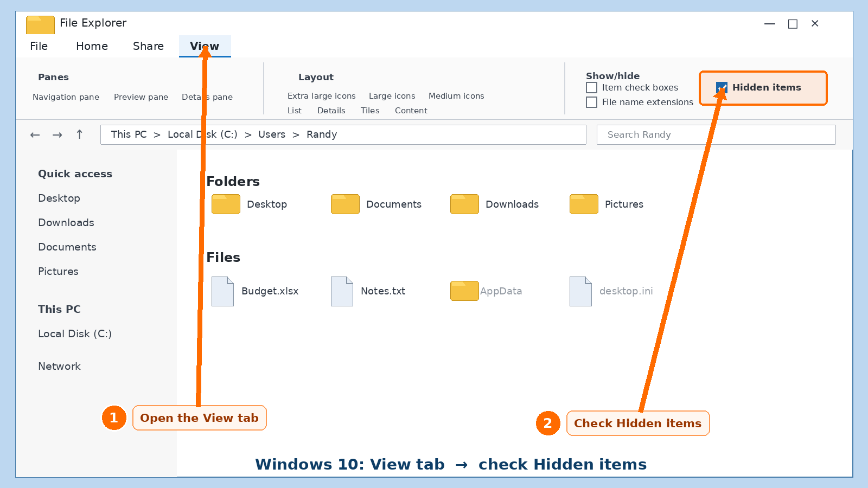Expand the chevron before Users
Image resolution: width=868 pixels, height=488 pixels.
[x=248, y=134]
